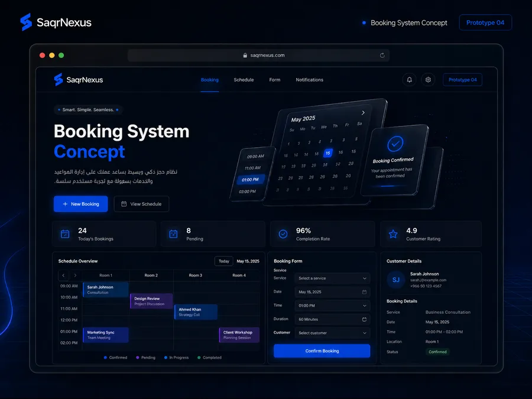
Task: Click the Today's Bookings calendar icon
Action: [x=65, y=233]
